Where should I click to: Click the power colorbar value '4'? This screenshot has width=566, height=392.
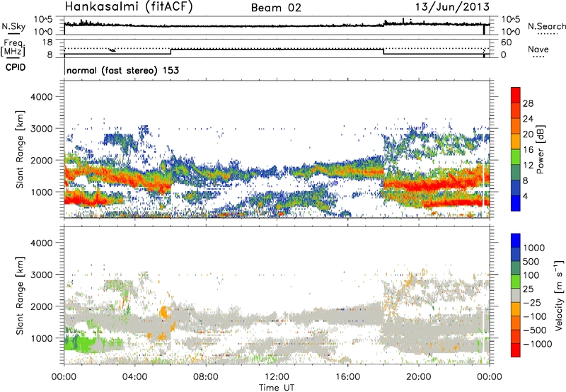525,197
